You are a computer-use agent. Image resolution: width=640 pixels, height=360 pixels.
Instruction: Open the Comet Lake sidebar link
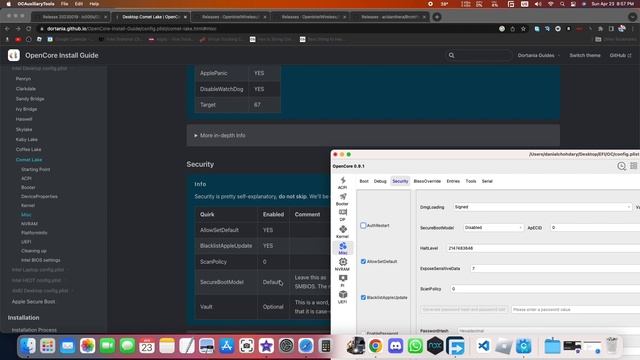29,160
